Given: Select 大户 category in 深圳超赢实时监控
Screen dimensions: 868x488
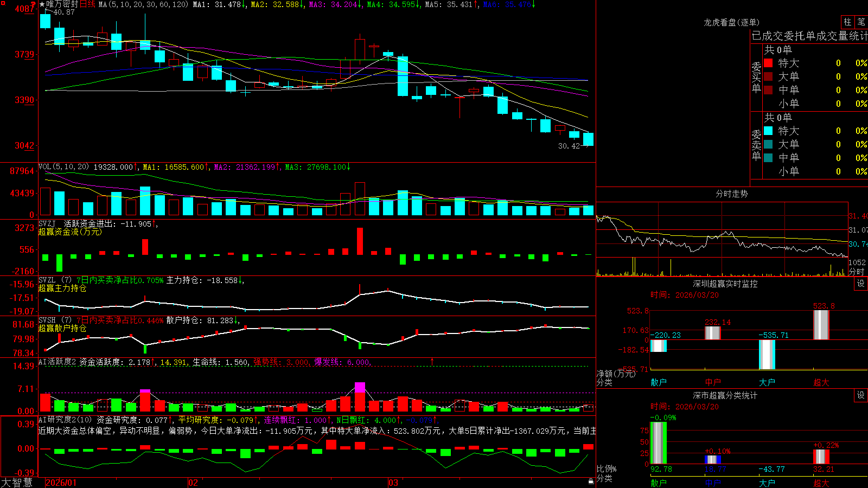Looking at the screenshot, I should click(x=767, y=382).
